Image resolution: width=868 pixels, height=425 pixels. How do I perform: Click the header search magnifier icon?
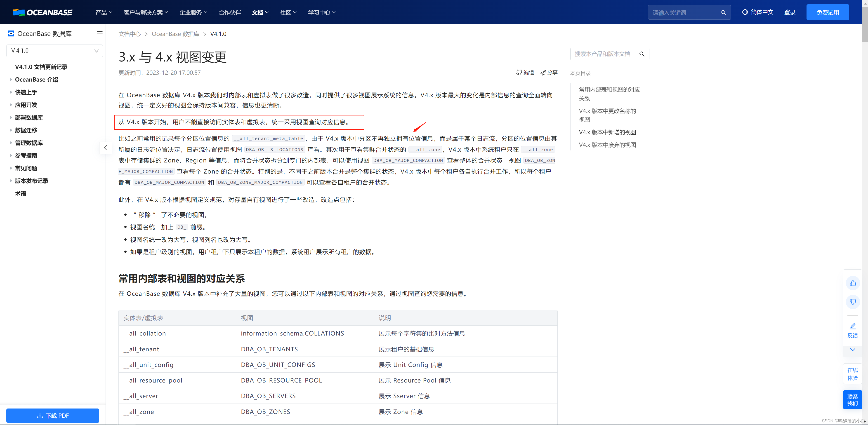pyautogui.click(x=723, y=12)
